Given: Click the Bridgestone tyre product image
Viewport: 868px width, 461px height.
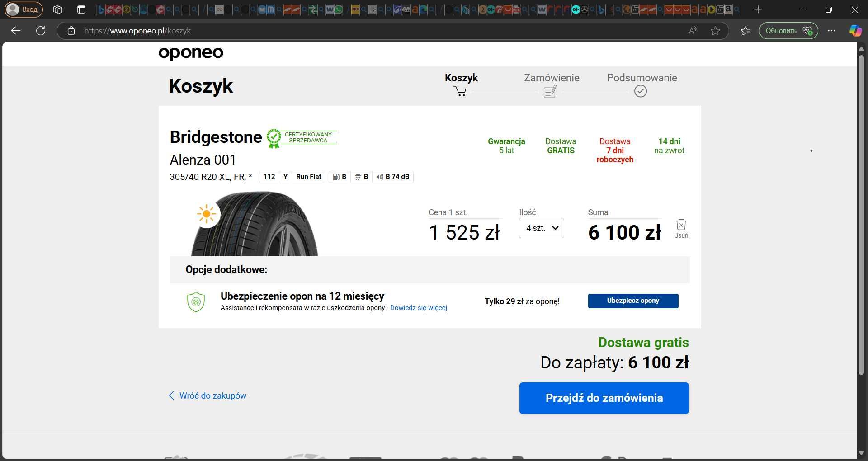Looking at the screenshot, I should (255, 224).
